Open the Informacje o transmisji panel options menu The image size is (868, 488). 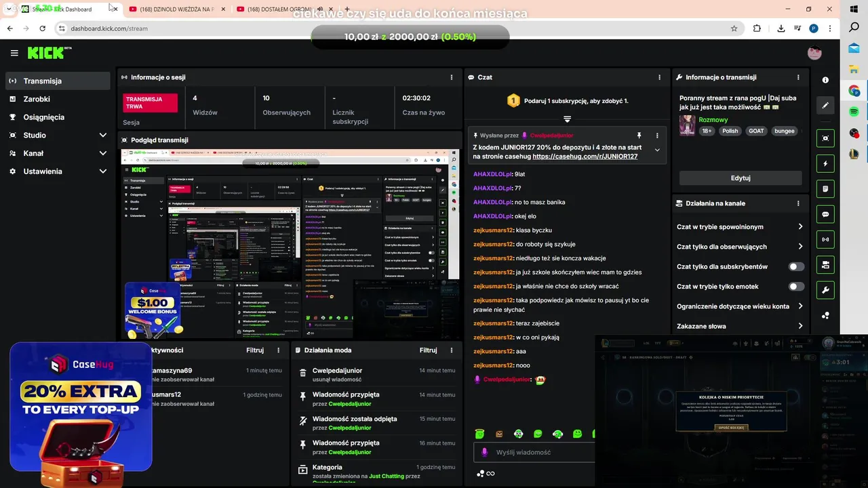pos(798,77)
